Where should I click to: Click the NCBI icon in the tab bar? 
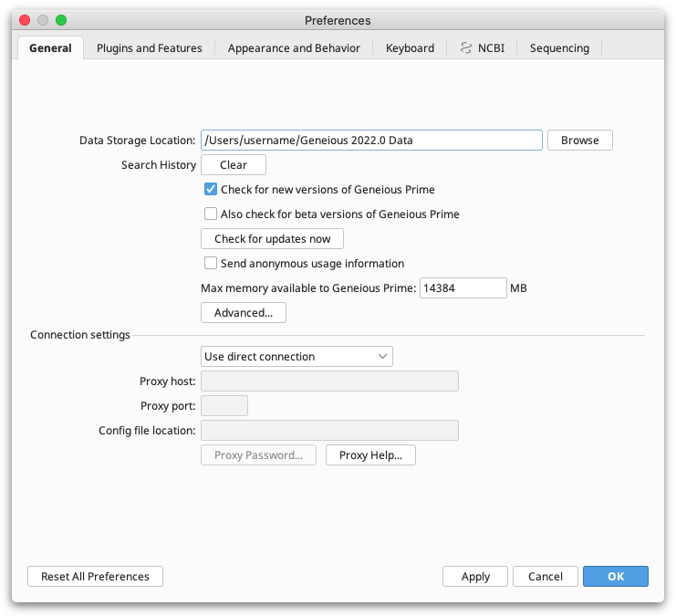pos(465,47)
